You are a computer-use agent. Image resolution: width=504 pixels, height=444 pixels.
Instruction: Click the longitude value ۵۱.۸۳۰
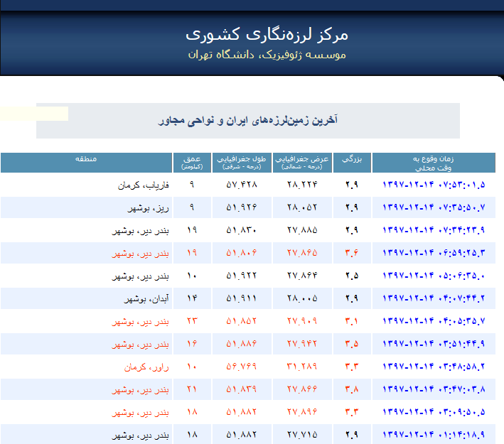[242, 230]
